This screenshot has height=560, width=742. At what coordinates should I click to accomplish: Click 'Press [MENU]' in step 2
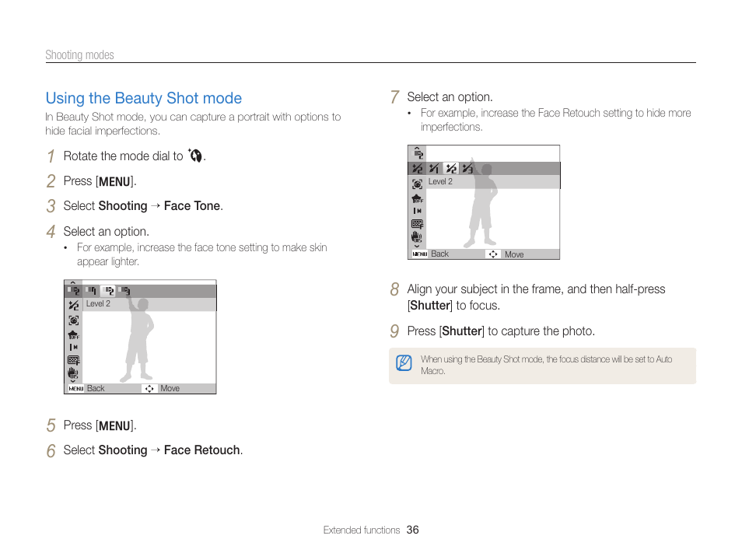(100, 181)
